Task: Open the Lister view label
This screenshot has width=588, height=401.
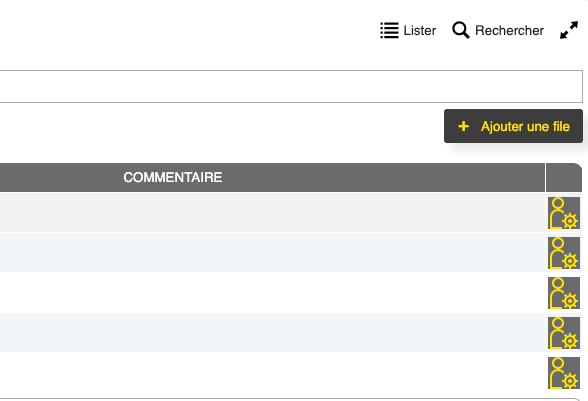Action: coord(420,30)
